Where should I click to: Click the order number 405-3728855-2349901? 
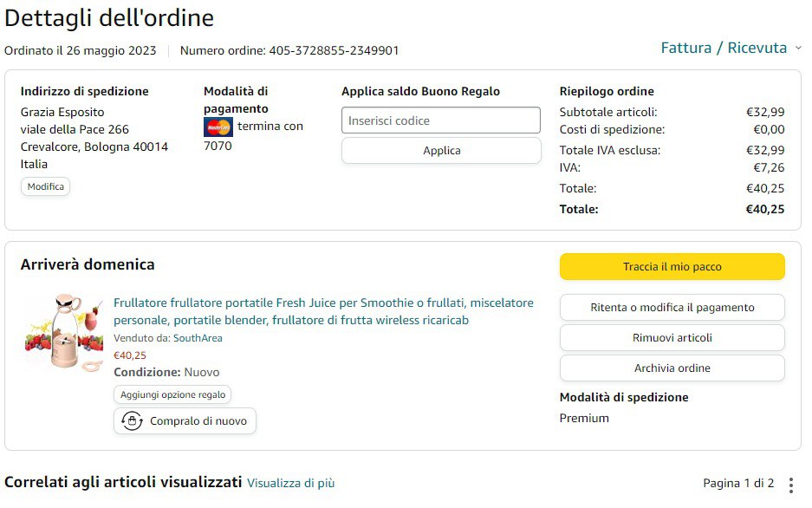334,50
